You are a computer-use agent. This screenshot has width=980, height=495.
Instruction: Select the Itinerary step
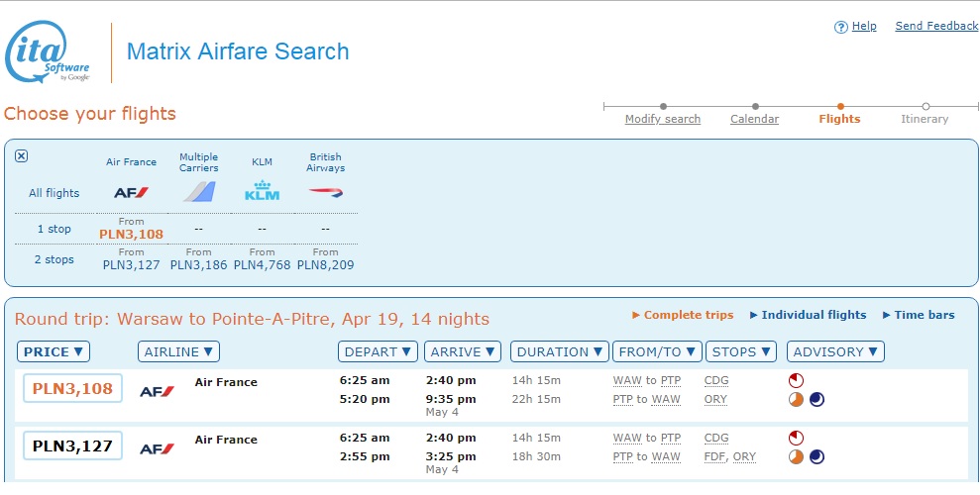click(x=925, y=119)
